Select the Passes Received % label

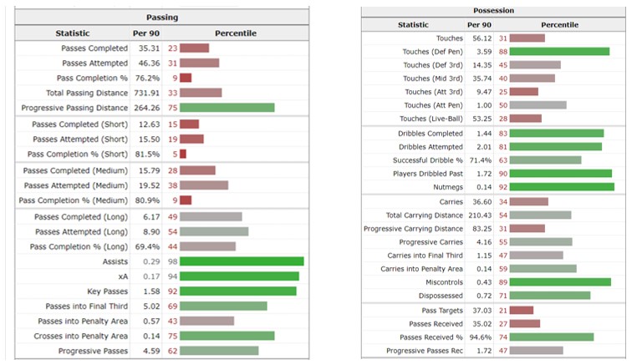pos(431,337)
